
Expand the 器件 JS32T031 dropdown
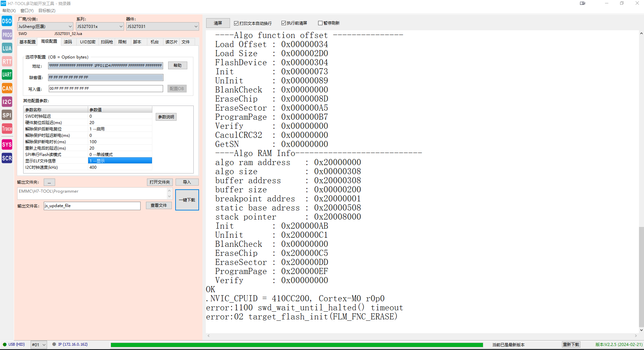coord(162,26)
